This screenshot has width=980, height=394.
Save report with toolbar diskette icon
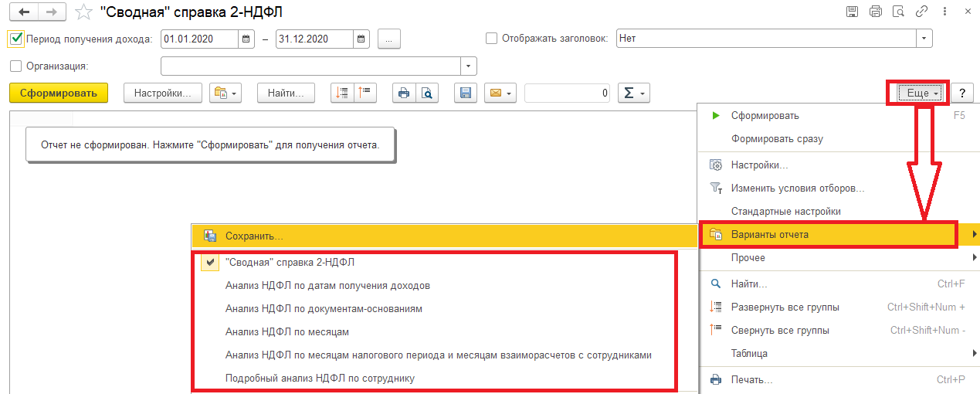[x=465, y=93]
